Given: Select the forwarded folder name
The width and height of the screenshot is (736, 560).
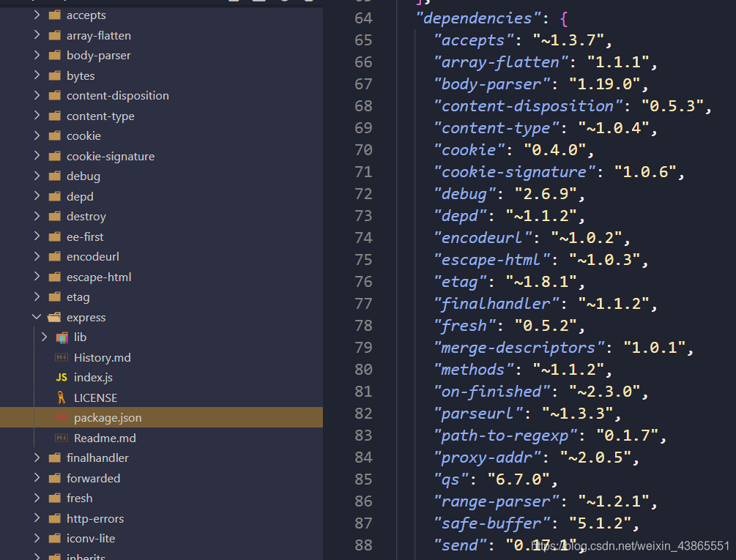Looking at the screenshot, I should pos(94,479).
